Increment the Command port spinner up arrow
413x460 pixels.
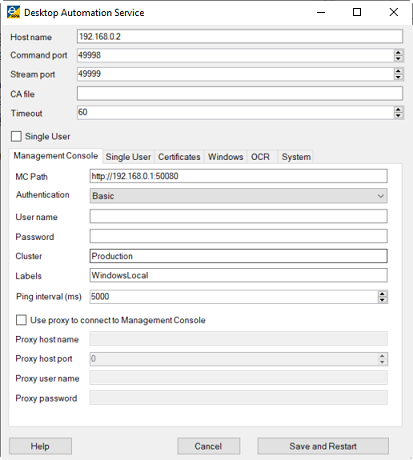398,52
